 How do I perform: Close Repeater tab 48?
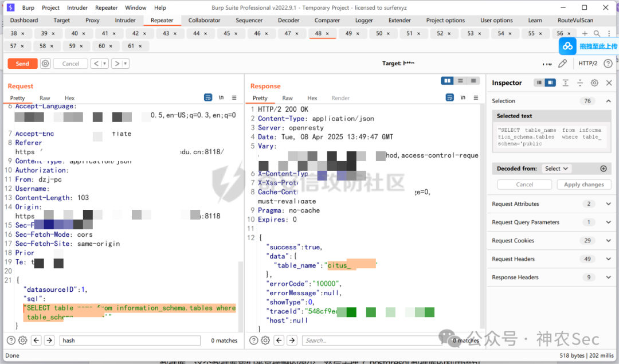[x=327, y=34]
